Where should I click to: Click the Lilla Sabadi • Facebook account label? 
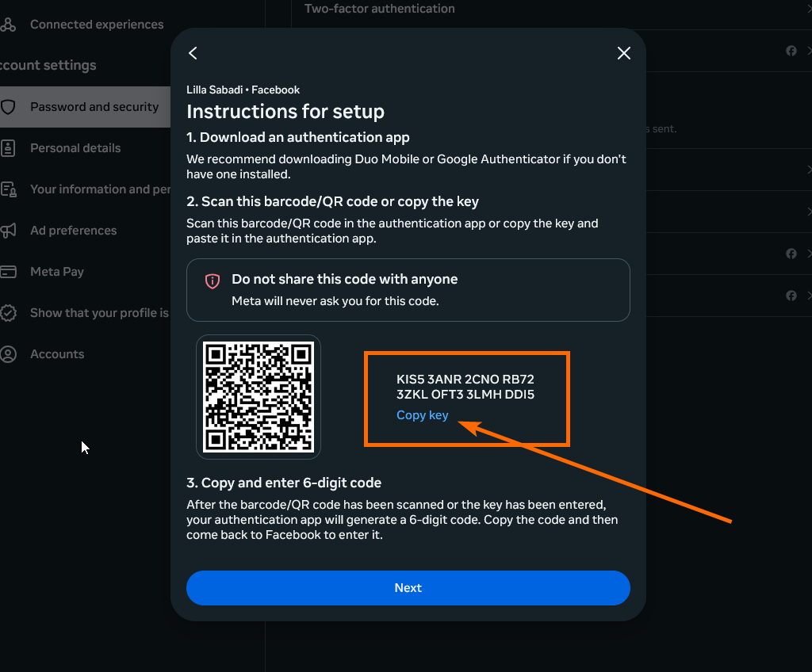tap(243, 90)
